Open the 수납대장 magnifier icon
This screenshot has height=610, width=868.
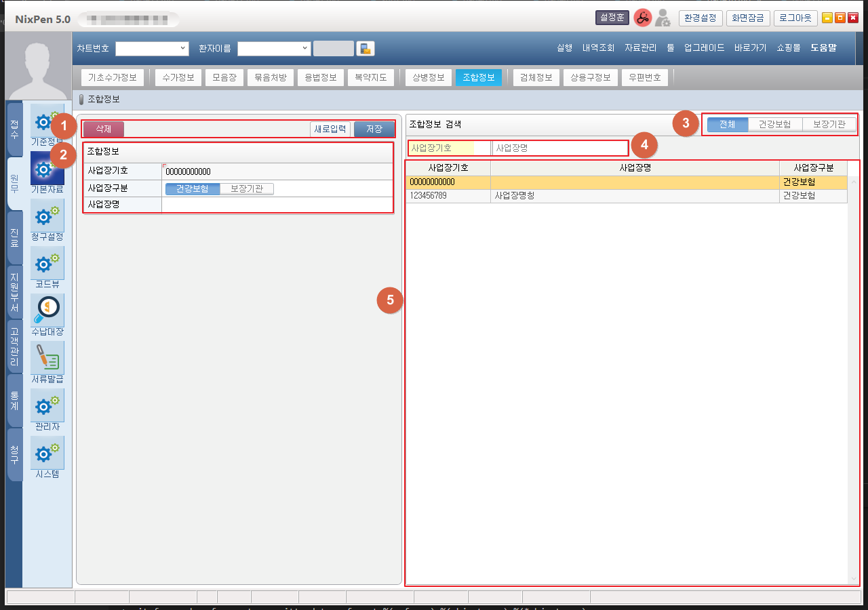tap(47, 310)
